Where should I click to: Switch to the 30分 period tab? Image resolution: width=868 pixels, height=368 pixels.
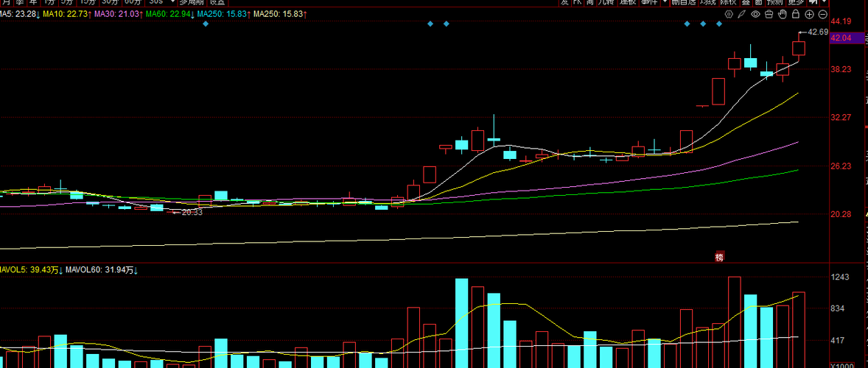tap(111, 2)
